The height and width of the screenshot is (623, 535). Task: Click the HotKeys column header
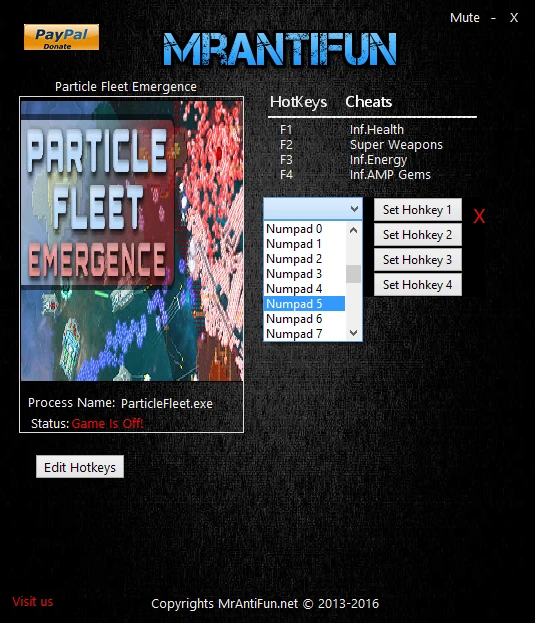coord(298,102)
